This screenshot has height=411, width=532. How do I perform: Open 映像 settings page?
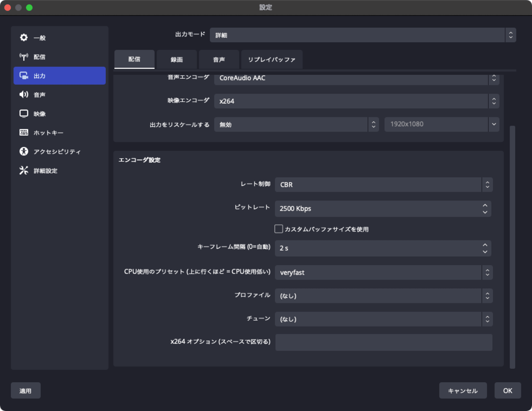(x=60, y=114)
